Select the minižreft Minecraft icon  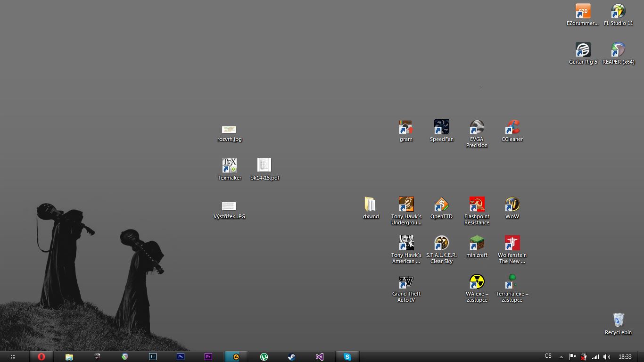477,247
